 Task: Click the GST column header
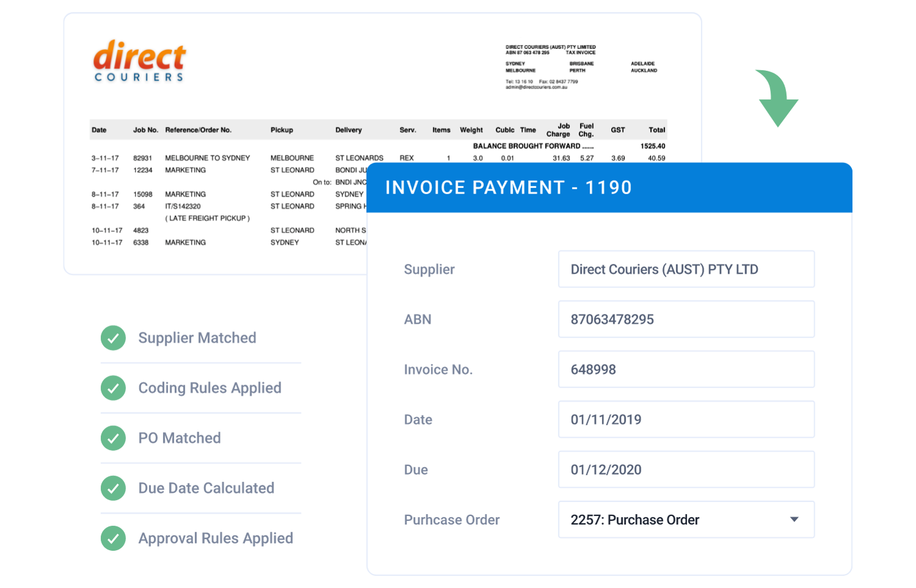pos(618,130)
